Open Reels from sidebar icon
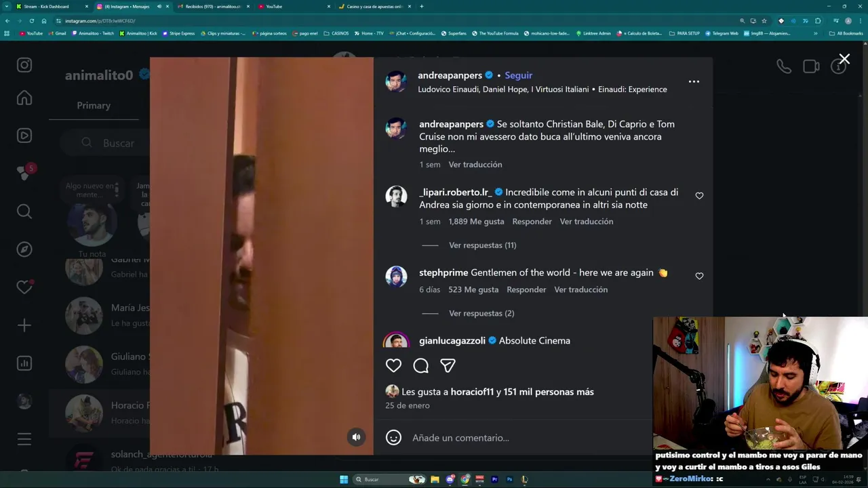 [24, 136]
